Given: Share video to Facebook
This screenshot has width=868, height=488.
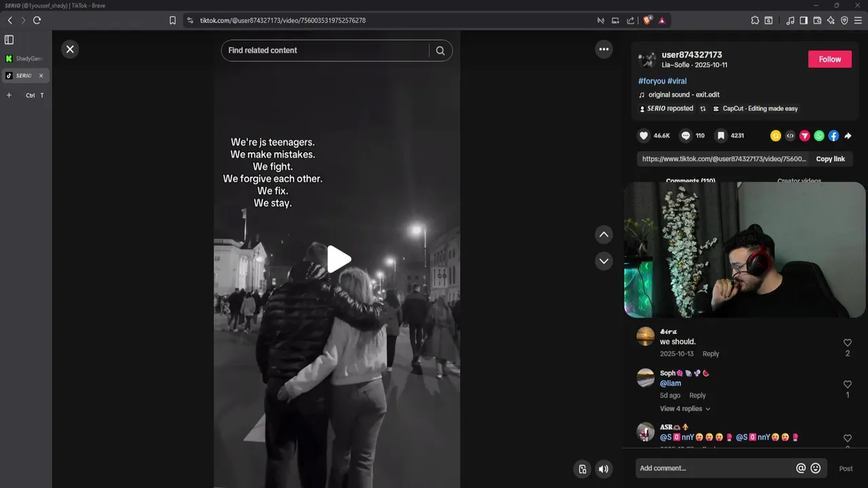Looking at the screenshot, I should point(833,136).
